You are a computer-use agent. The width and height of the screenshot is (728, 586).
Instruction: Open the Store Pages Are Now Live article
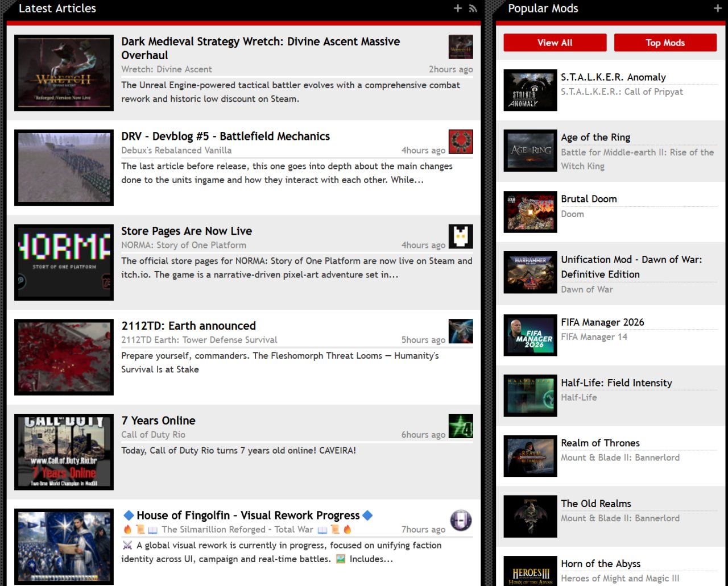(187, 231)
